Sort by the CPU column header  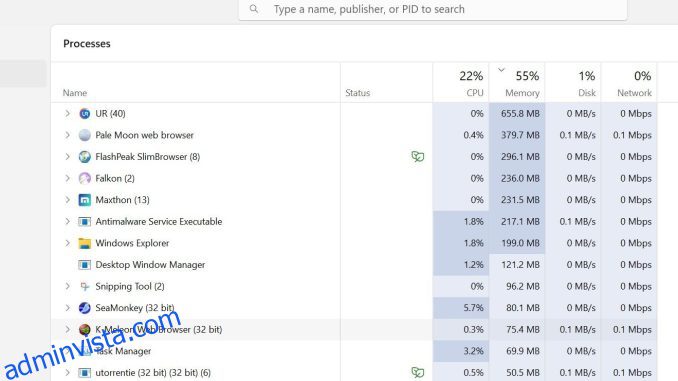click(x=461, y=83)
